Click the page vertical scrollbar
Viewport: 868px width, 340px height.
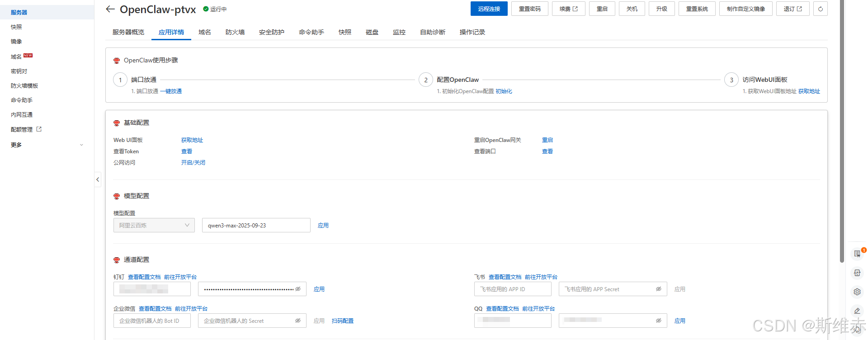[842, 131]
